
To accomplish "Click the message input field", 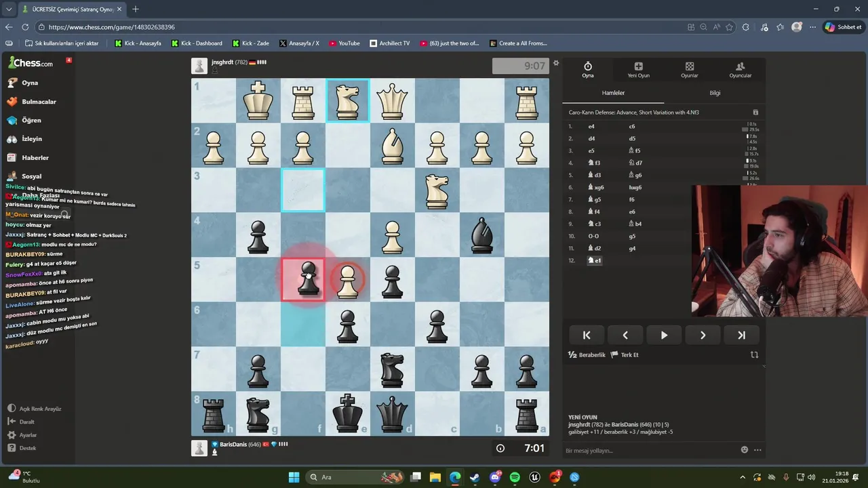I will pyautogui.click(x=651, y=450).
